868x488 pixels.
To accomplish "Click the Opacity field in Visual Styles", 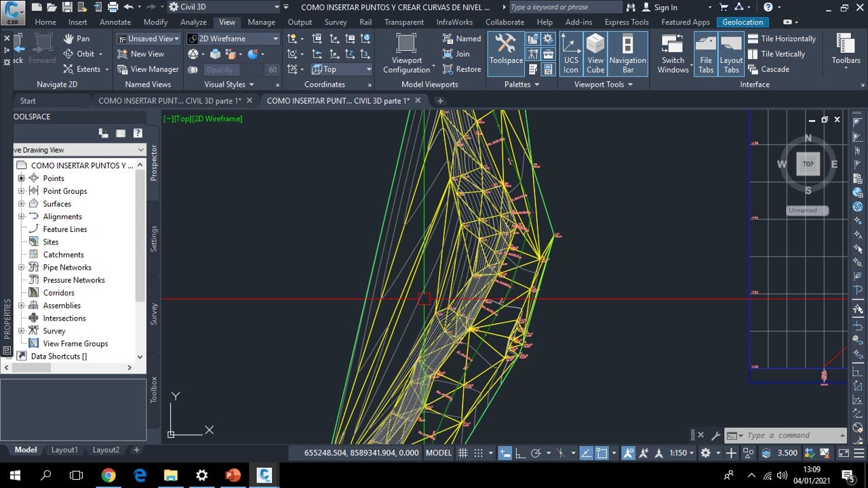I will coord(234,69).
